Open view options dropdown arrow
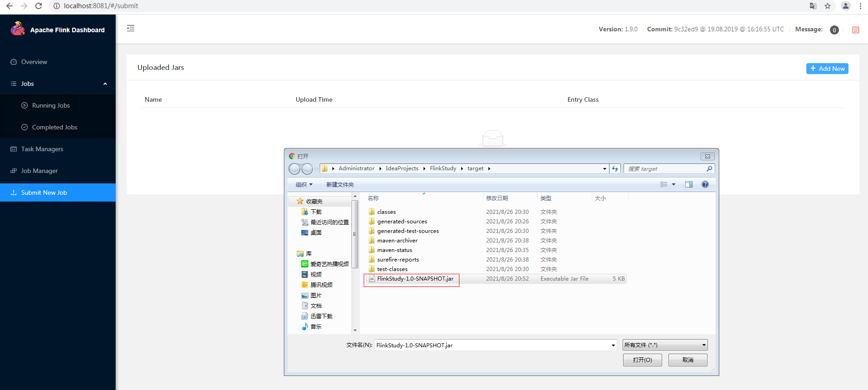 point(673,184)
